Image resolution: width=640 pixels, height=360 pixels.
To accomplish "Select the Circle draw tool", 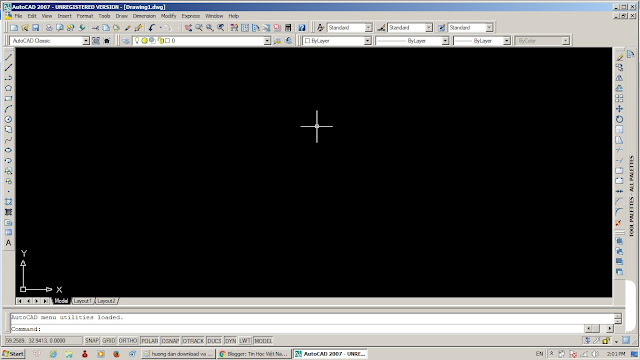I will coord(8,119).
